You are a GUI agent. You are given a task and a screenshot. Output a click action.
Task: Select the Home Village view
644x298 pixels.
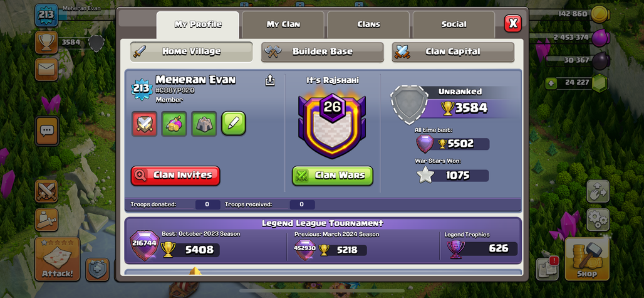[192, 52]
